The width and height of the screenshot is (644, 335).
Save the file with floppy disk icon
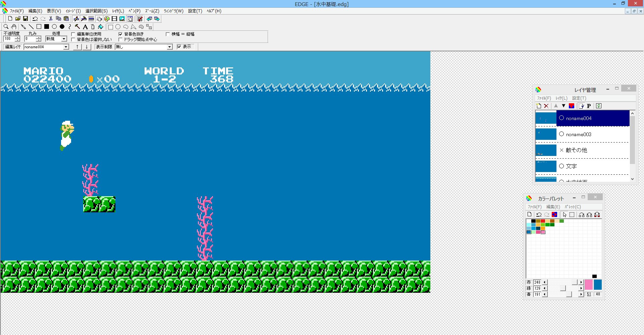25,19
